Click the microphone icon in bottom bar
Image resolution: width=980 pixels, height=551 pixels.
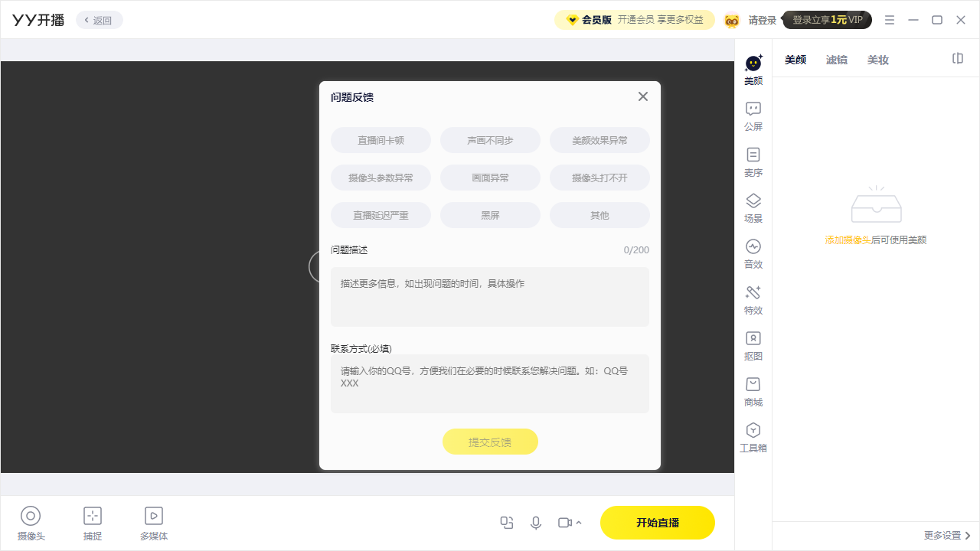coord(536,523)
